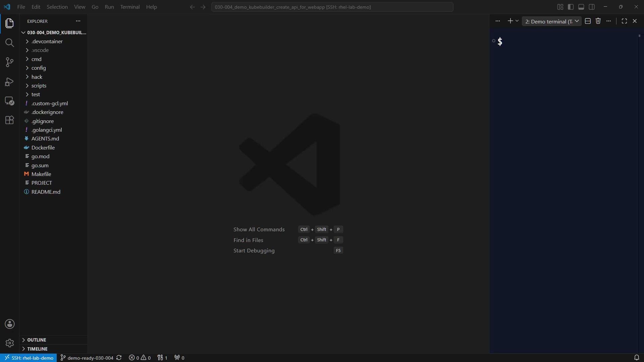Open the .golangci.yml file

coord(54,130)
